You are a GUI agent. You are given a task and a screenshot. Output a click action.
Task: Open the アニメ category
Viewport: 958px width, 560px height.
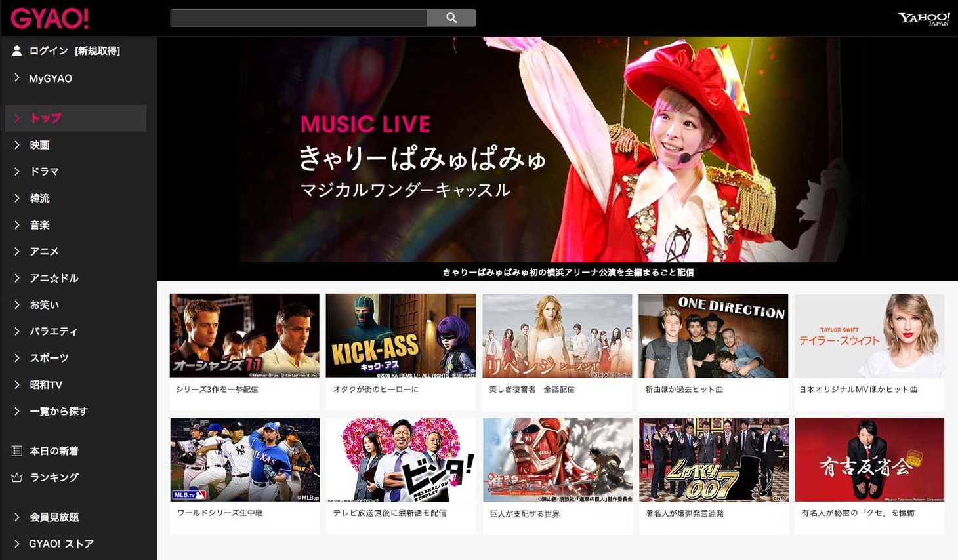44,251
